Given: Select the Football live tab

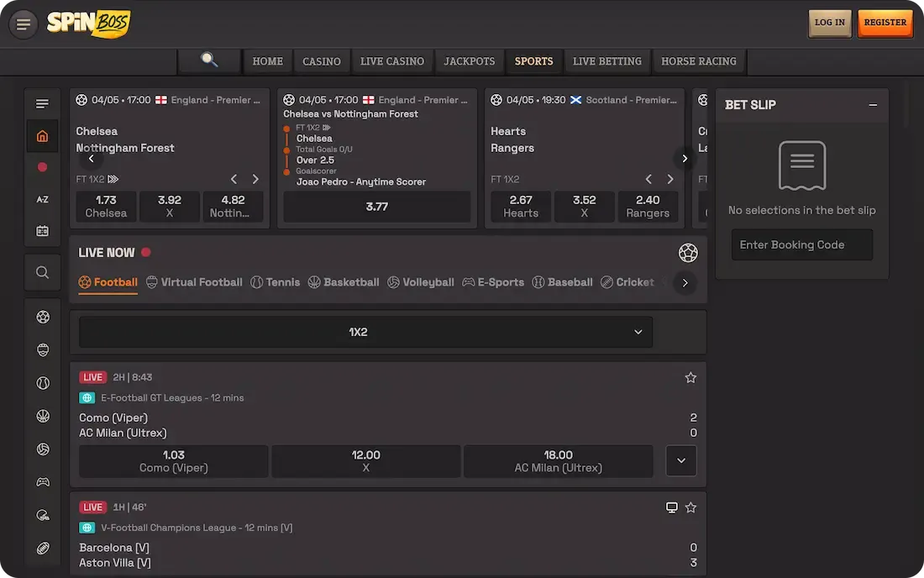Looking at the screenshot, I should [x=108, y=282].
